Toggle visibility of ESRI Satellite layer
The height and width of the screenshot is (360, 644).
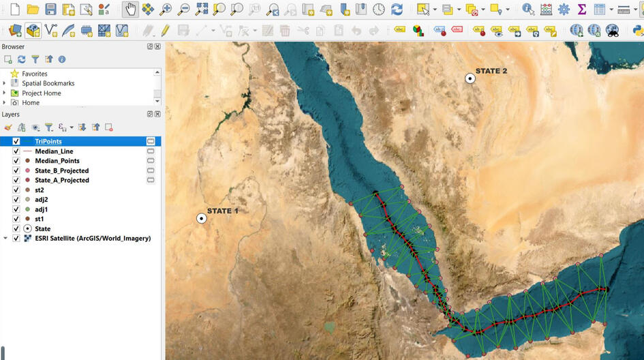click(x=16, y=239)
